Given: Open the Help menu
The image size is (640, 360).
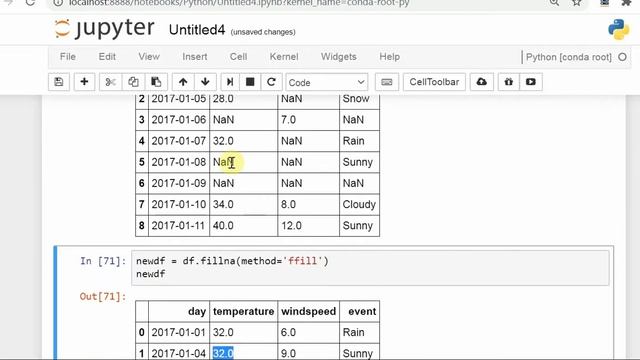Looking at the screenshot, I should point(389,57).
